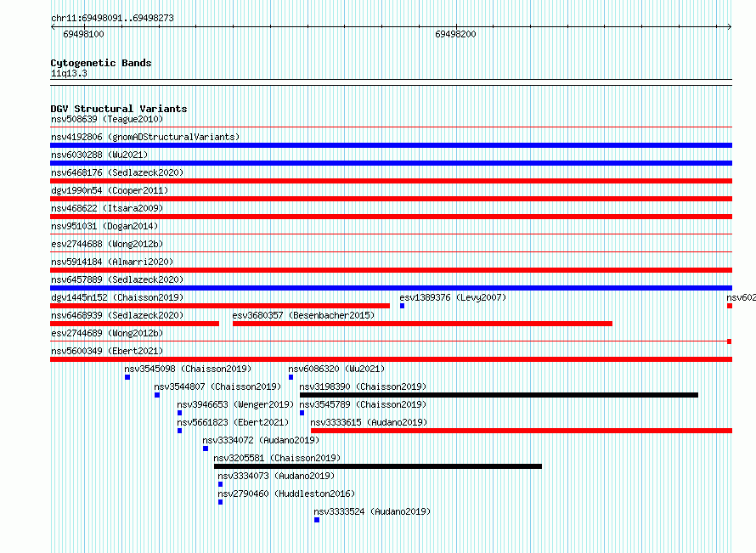Open nsv3545789 (Chaisson2019) label
Screen dimensions: 756x553
[363, 404]
